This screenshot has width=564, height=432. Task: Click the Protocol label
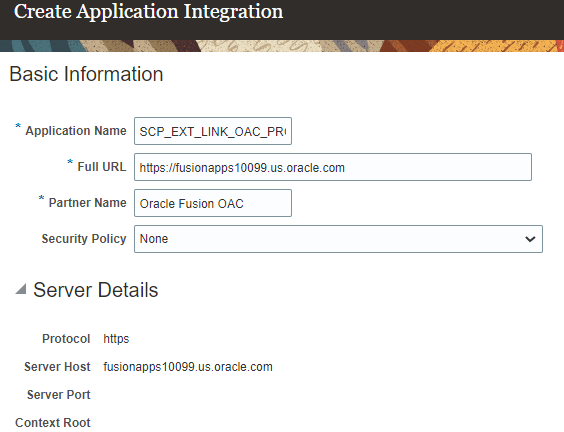[66, 339]
